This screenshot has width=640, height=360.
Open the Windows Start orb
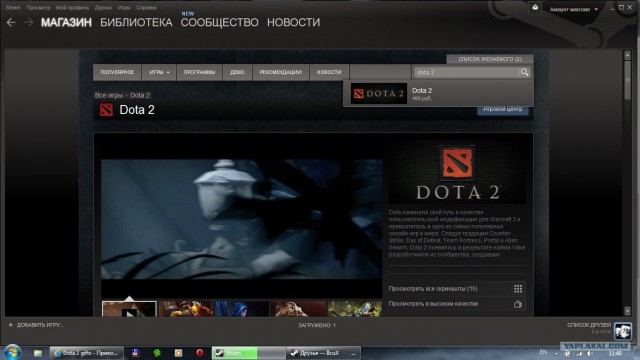pyautogui.click(x=12, y=353)
